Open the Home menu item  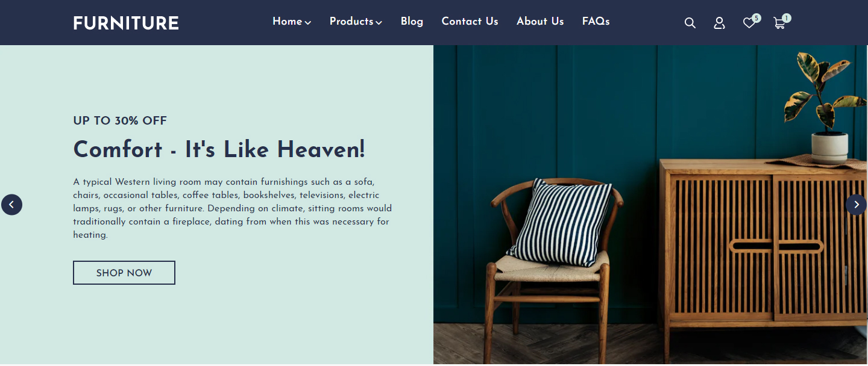pos(292,22)
